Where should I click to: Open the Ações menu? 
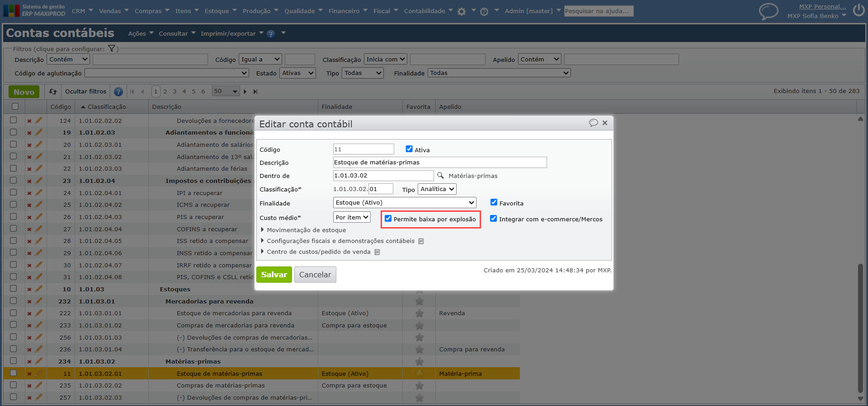click(141, 33)
